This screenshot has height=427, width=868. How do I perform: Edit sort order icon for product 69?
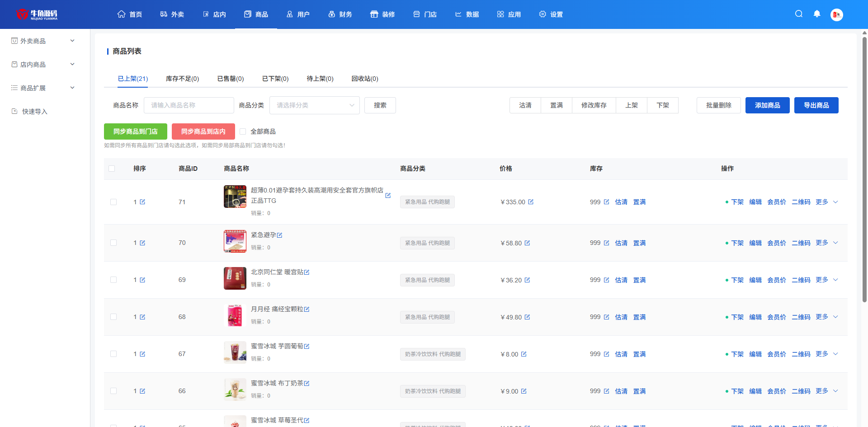(x=142, y=280)
